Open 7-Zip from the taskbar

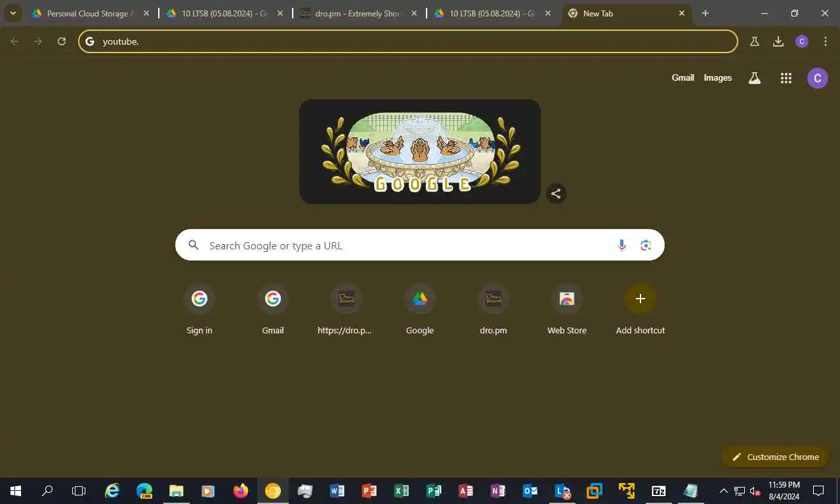[659, 490]
